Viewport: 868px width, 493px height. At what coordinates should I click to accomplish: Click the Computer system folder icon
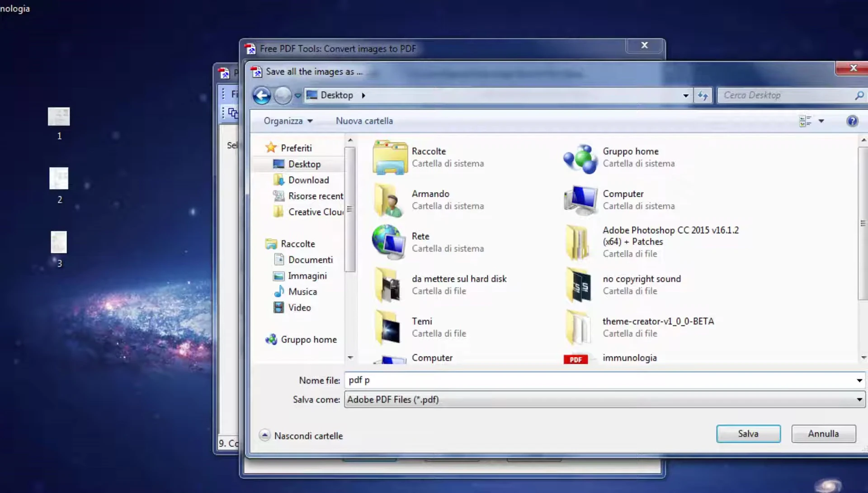point(580,199)
